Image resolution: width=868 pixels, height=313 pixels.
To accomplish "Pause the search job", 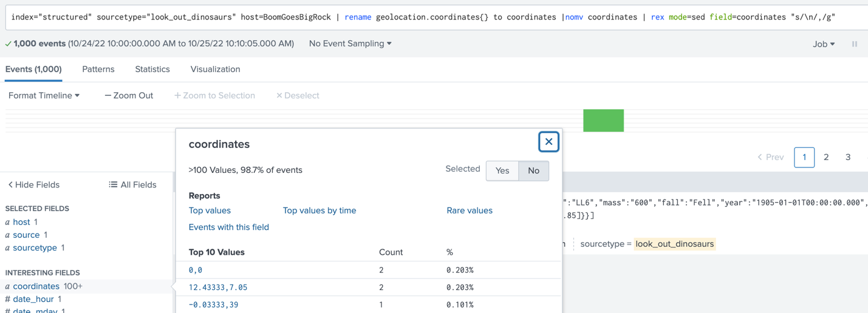I will [x=854, y=44].
